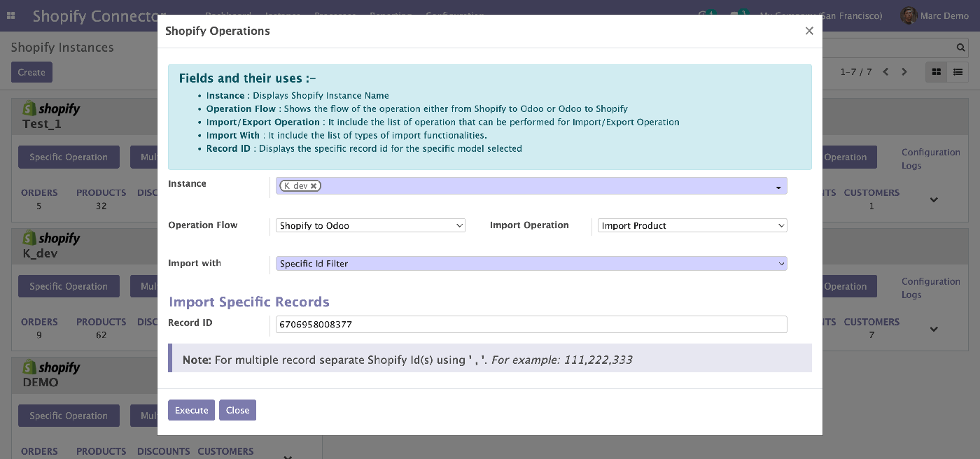Click the Note about multiple record IDs
The height and width of the screenshot is (459, 980).
click(x=490, y=358)
